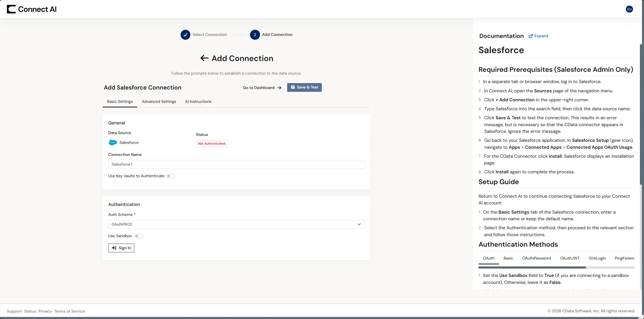This screenshot has width=644, height=319.
Task: Select the OAuthJWT documentation tab
Action: 570,258
